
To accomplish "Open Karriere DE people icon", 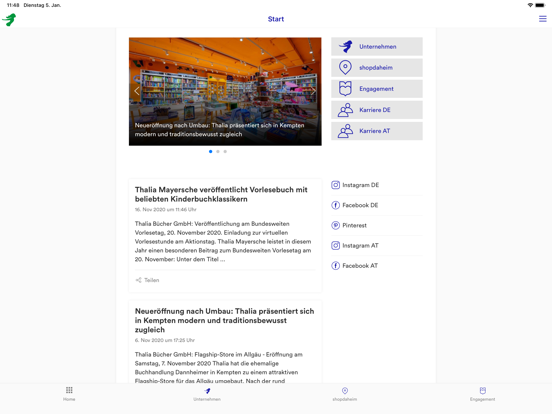I will coord(345,110).
